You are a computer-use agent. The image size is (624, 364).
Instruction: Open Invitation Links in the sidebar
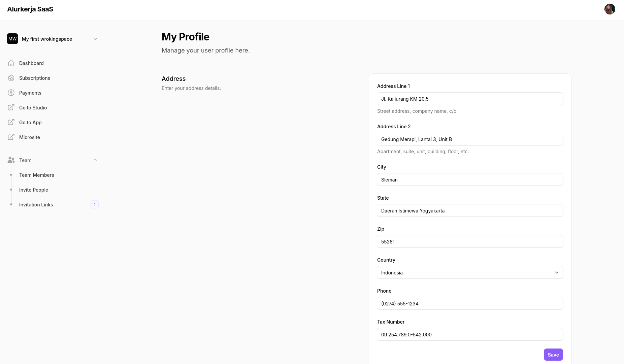pos(36,205)
